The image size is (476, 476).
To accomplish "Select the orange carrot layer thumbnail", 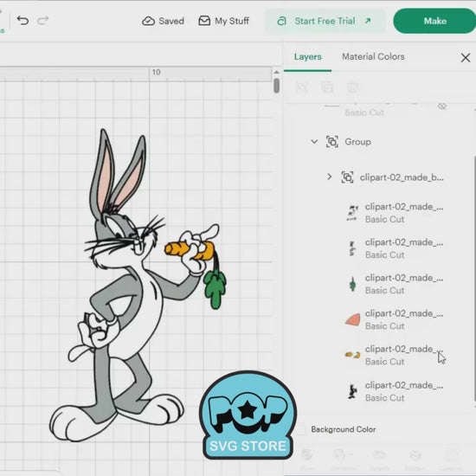I will [x=352, y=355].
